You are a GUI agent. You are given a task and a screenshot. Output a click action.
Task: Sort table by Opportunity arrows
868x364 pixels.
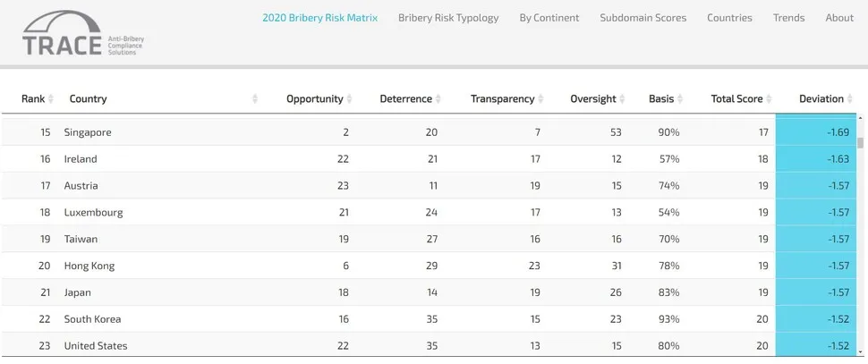point(350,99)
